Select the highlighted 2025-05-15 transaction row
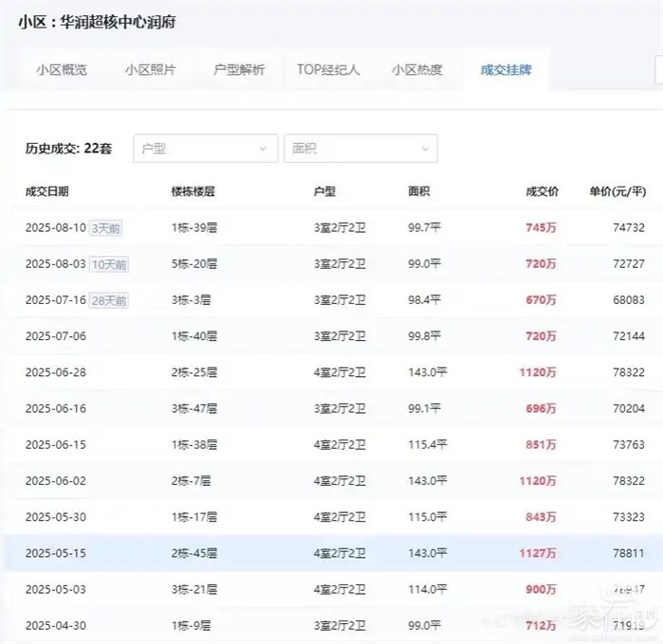This screenshot has width=663, height=644. [x=331, y=553]
